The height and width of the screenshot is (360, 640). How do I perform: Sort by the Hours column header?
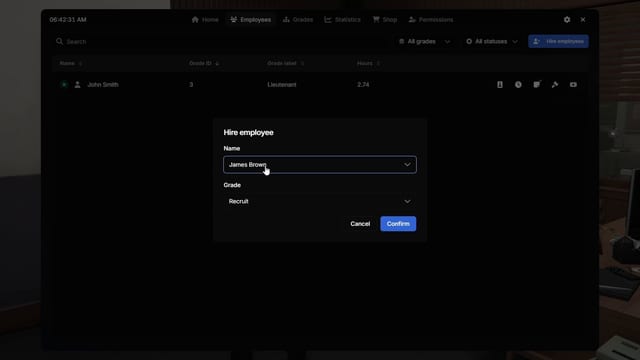(368, 63)
